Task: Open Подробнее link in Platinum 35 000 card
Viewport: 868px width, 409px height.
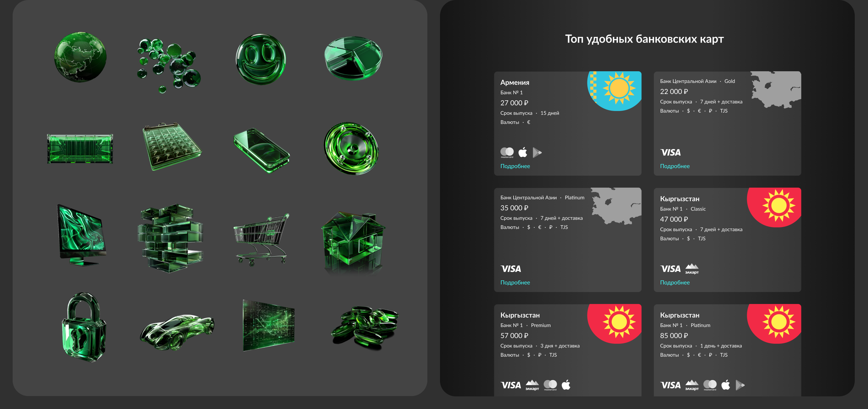Action: click(515, 283)
